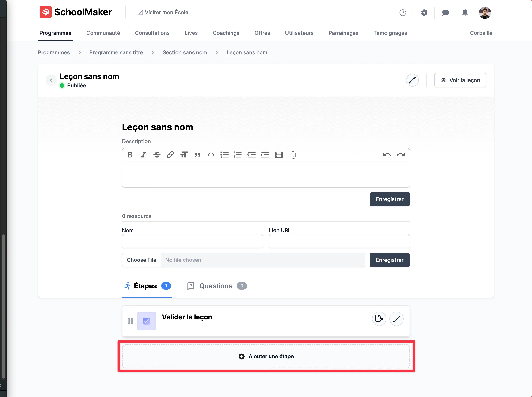
Task: Click Voir la leçon button
Action: 460,80
